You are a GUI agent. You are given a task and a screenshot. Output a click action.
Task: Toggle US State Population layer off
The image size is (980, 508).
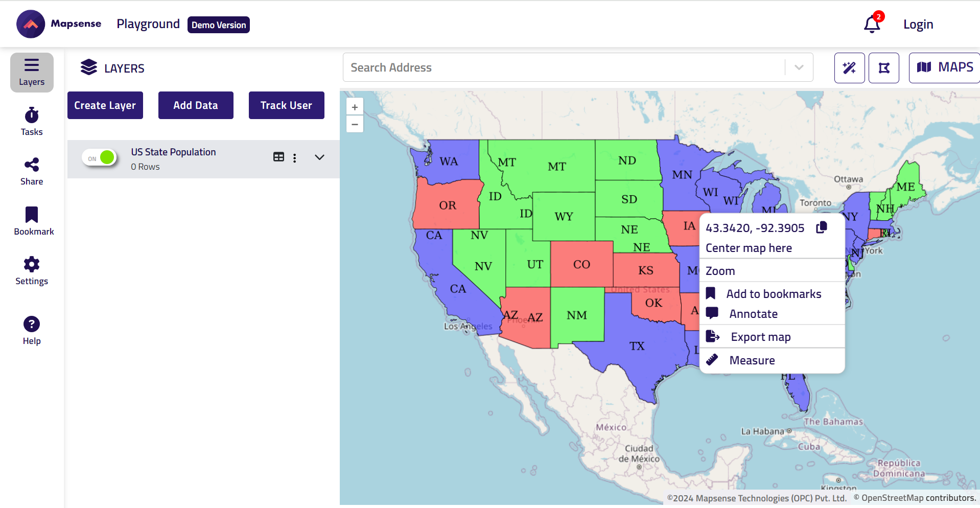[x=100, y=157]
